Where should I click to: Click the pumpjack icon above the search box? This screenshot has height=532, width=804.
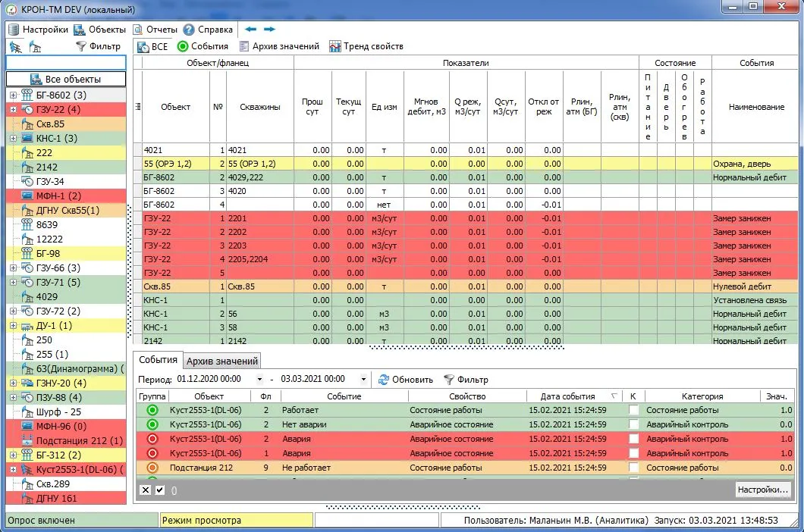click(35, 47)
